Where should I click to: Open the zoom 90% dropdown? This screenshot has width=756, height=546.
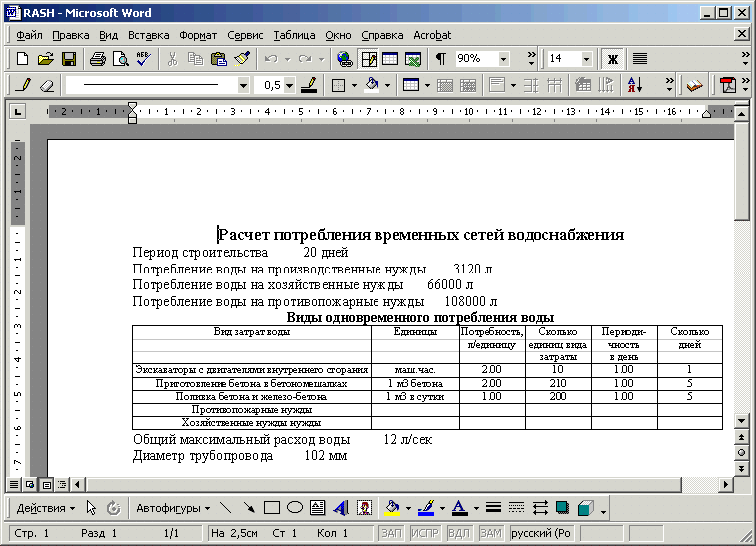click(x=504, y=59)
